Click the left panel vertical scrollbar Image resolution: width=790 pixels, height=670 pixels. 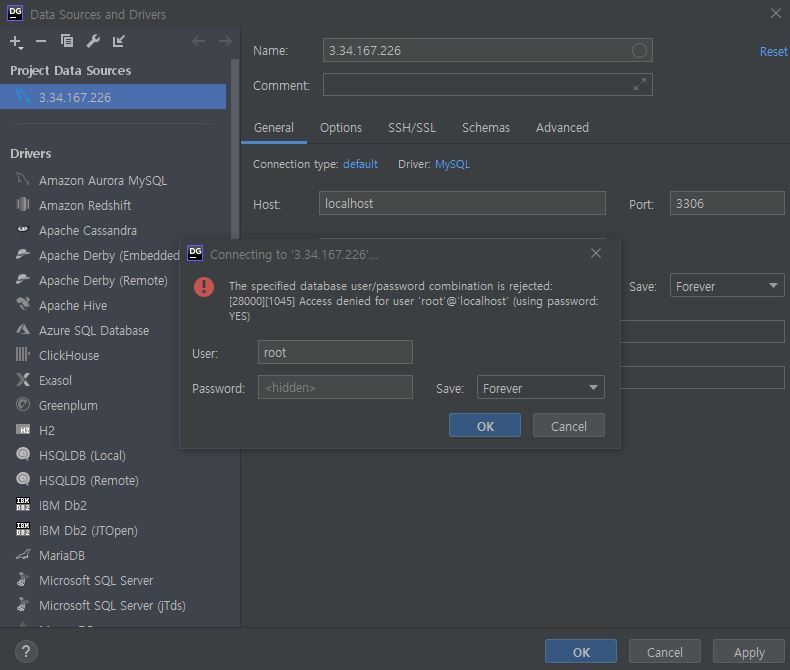pos(234,151)
